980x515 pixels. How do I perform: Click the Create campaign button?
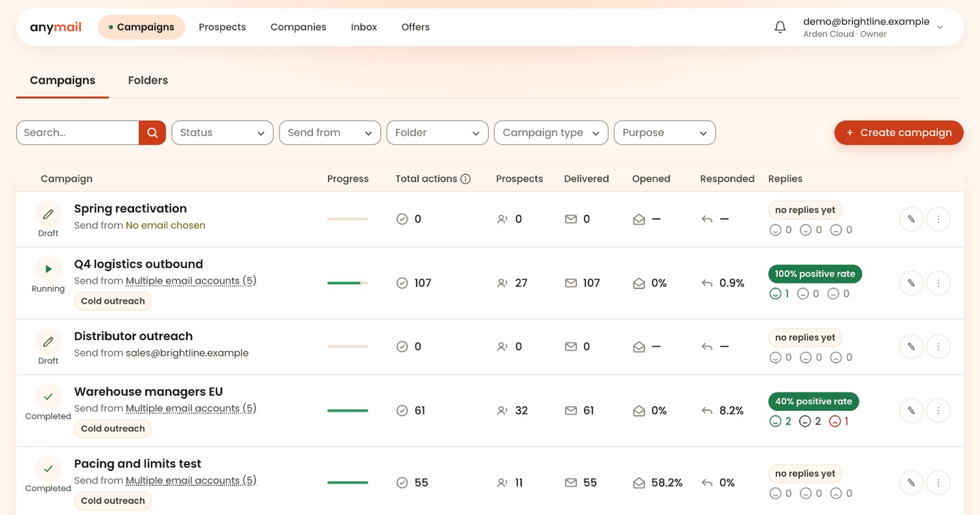[899, 133]
